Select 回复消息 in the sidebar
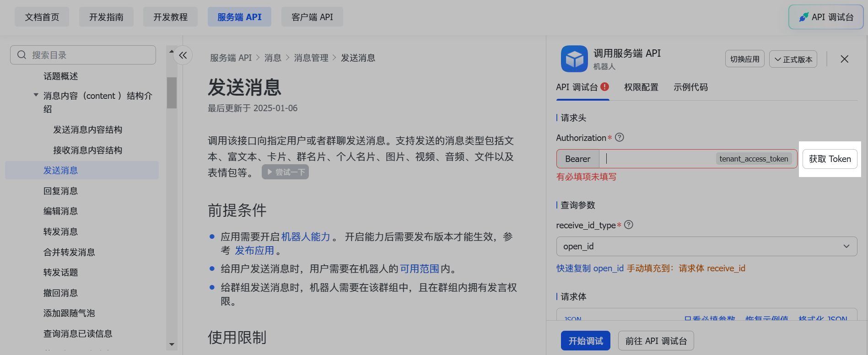 click(60, 191)
